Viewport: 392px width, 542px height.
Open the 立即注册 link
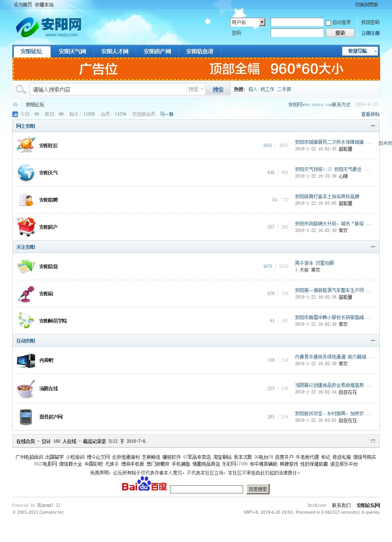(x=371, y=33)
